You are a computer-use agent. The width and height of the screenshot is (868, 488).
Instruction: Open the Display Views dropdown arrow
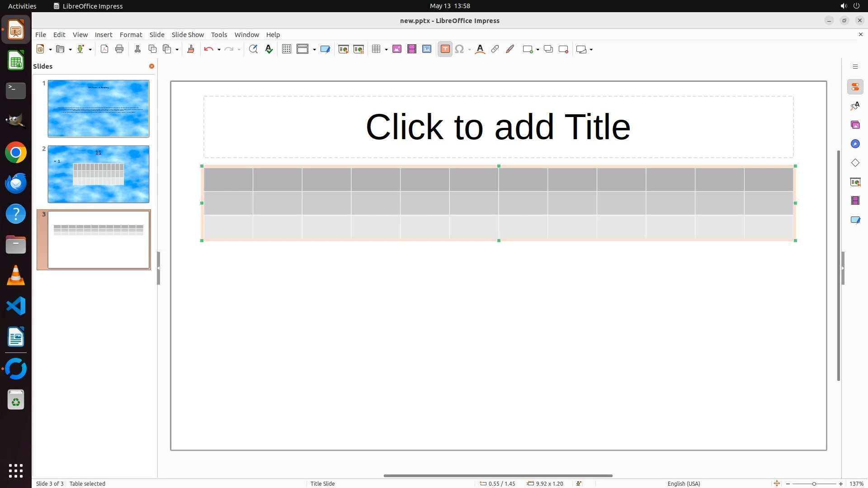click(x=314, y=50)
